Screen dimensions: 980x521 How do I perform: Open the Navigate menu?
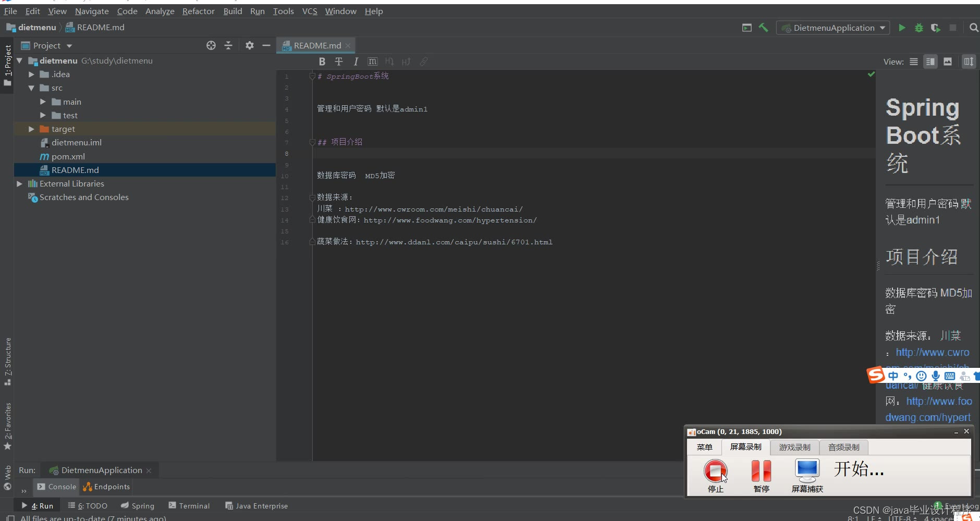(92, 11)
